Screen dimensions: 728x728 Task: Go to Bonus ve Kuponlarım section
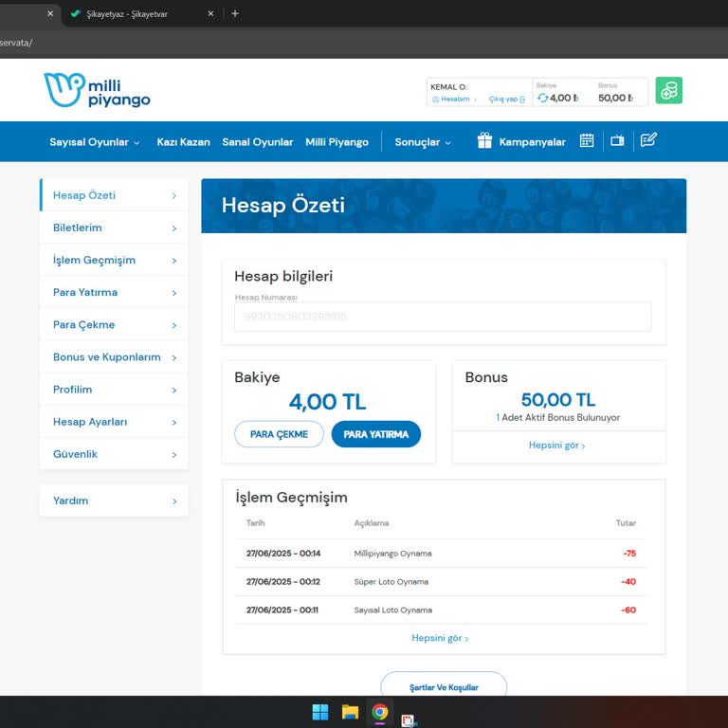pos(114,357)
